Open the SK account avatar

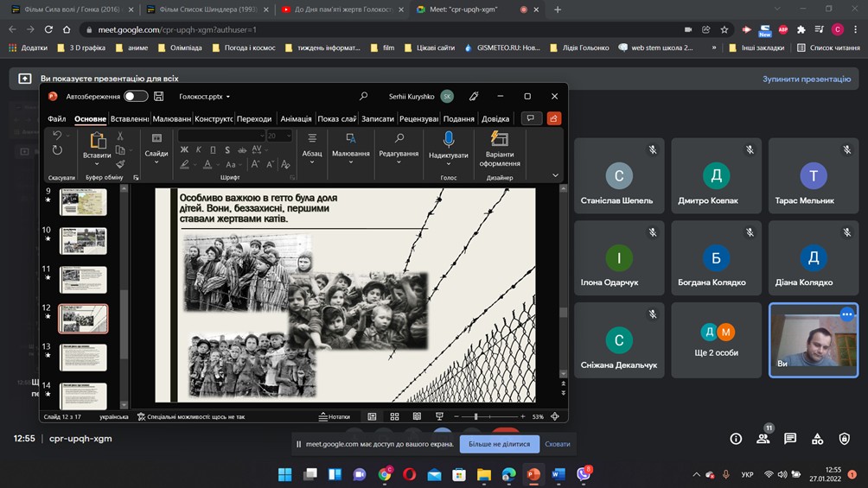[x=447, y=96]
